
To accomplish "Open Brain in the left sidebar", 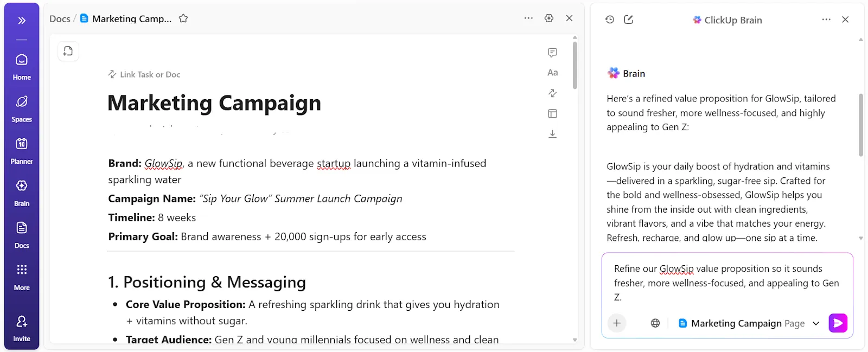I will point(22,193).
